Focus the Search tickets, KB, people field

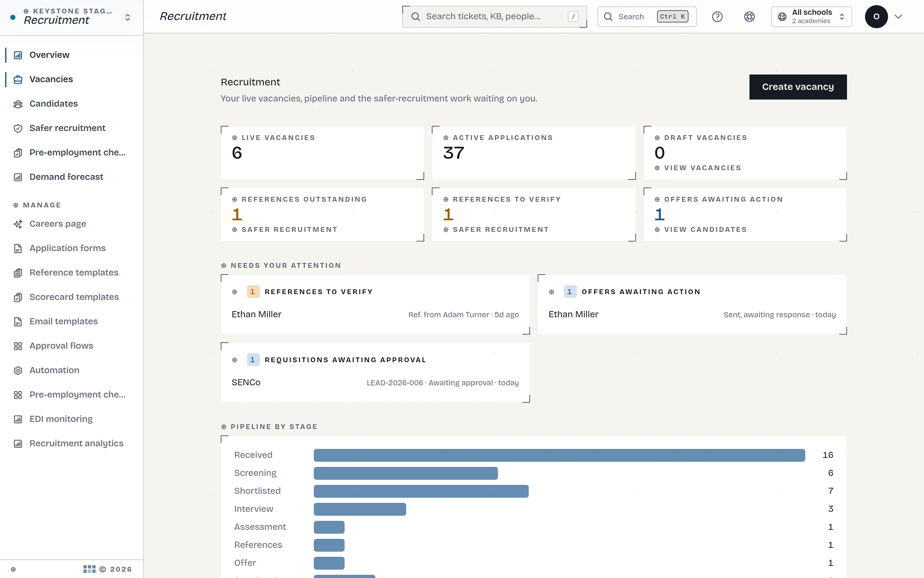[494, 17]
